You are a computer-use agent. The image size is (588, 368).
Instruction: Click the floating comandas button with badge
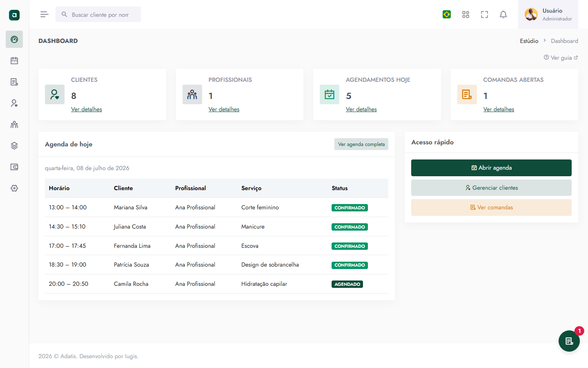[x=569, y=341]
